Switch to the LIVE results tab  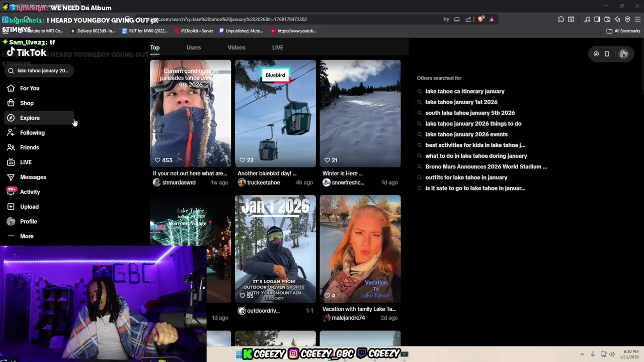[x=278, y=48]
